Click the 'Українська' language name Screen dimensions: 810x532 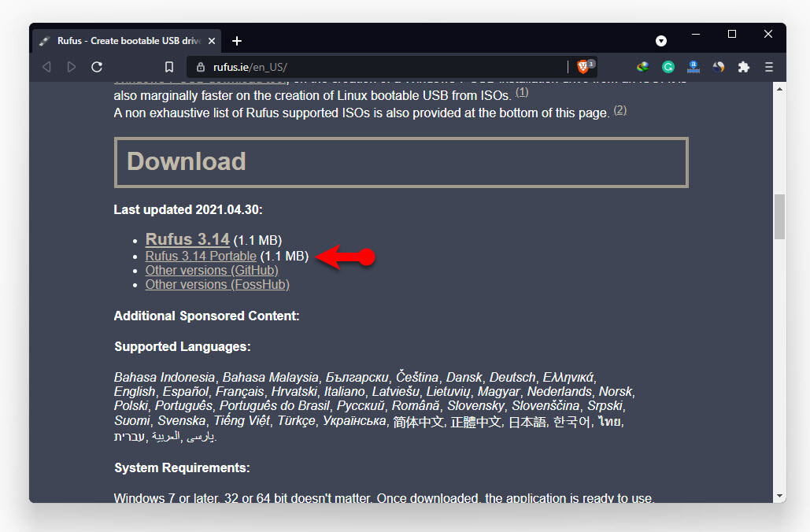tap(354, 421)
